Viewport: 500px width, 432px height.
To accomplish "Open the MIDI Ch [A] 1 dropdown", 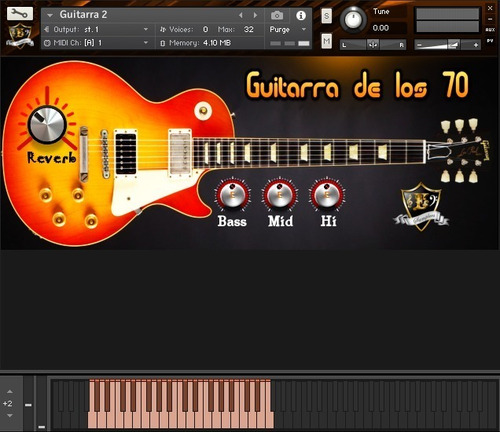I will tap(96, 43).
